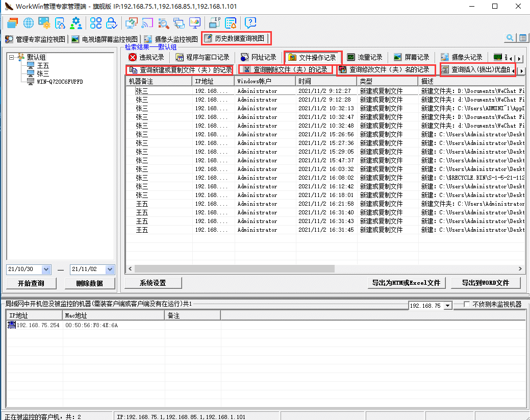Click the list with alarm bell icon
This screenshot has height=420, width=530.
point(231,23)
